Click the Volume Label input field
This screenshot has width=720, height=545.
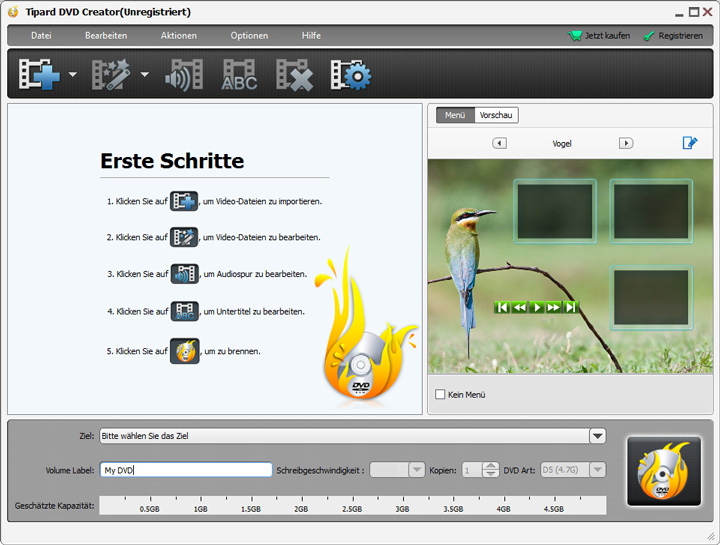pos(186,470)
